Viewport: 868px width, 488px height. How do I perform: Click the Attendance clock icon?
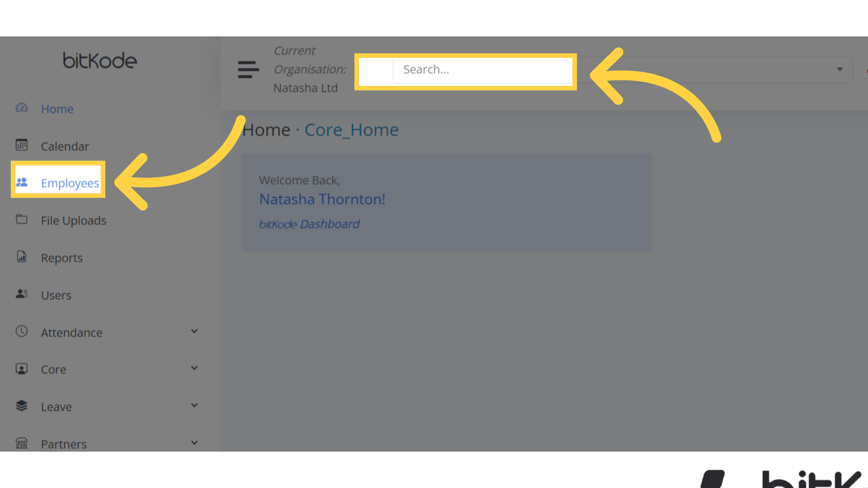[21, 331]
